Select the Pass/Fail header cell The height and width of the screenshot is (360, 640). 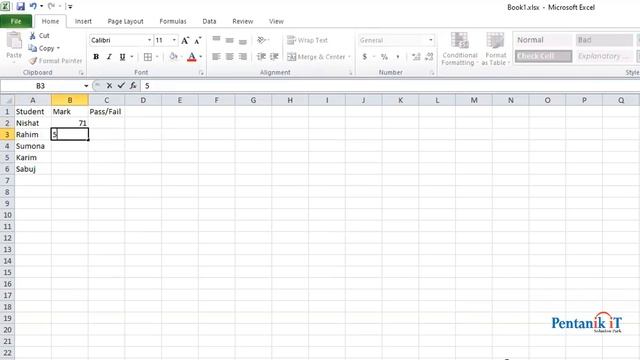pyautogui.click(x=106, y=111)
